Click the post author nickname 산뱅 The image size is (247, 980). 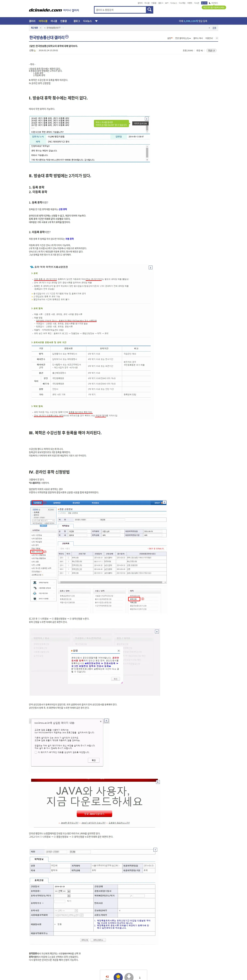pyautogui.click(x=31, y=50)
